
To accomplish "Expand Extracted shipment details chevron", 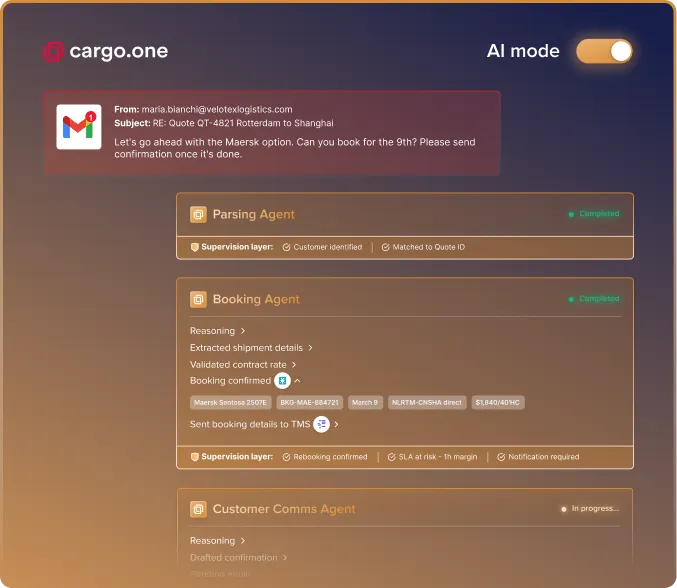I will 310,348.
